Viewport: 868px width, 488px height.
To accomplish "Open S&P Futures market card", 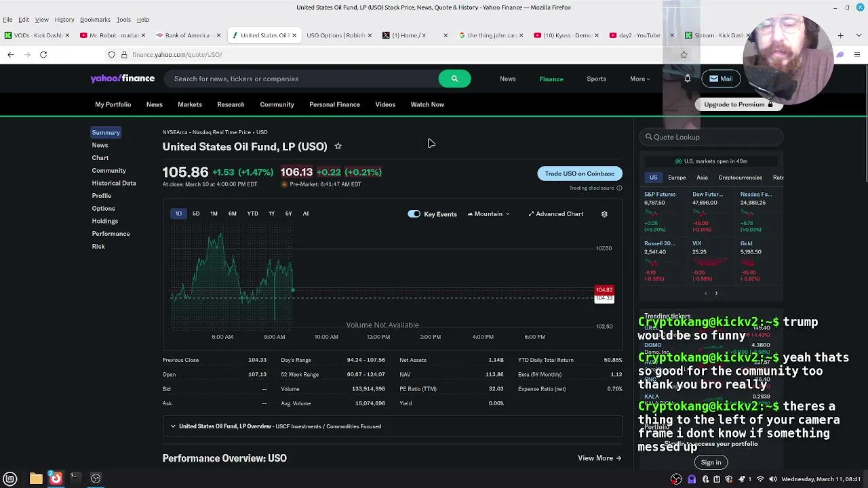I will [663, 212].
